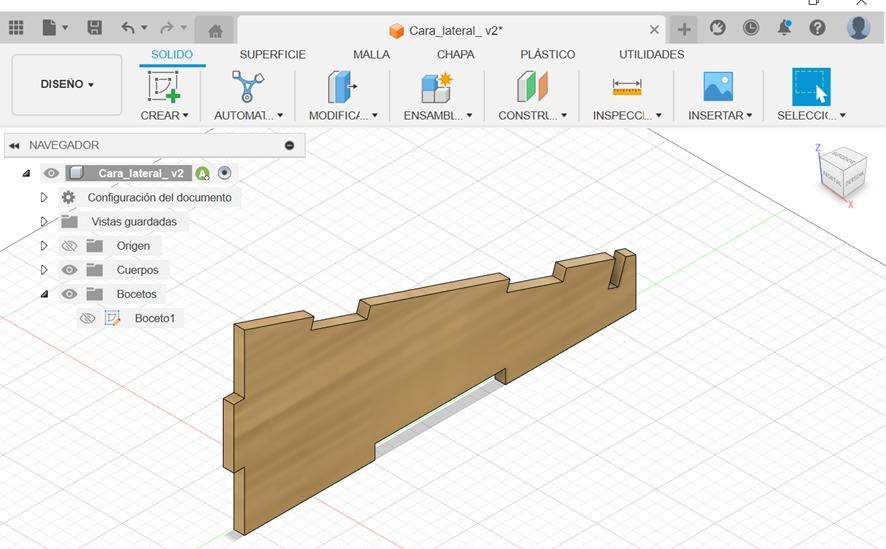The image size is (886, 549).
Task: Click the ViewCube in the canvas
Action: [843, 173]
